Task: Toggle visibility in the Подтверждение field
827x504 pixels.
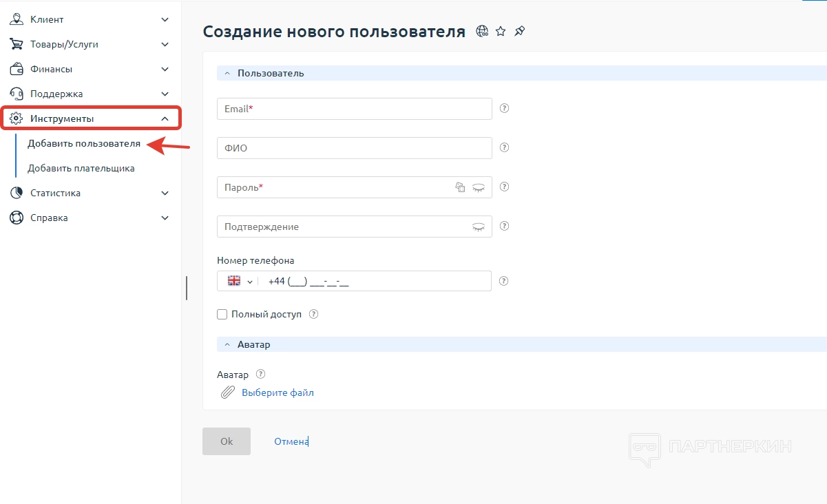Action: tap(478, 227)
